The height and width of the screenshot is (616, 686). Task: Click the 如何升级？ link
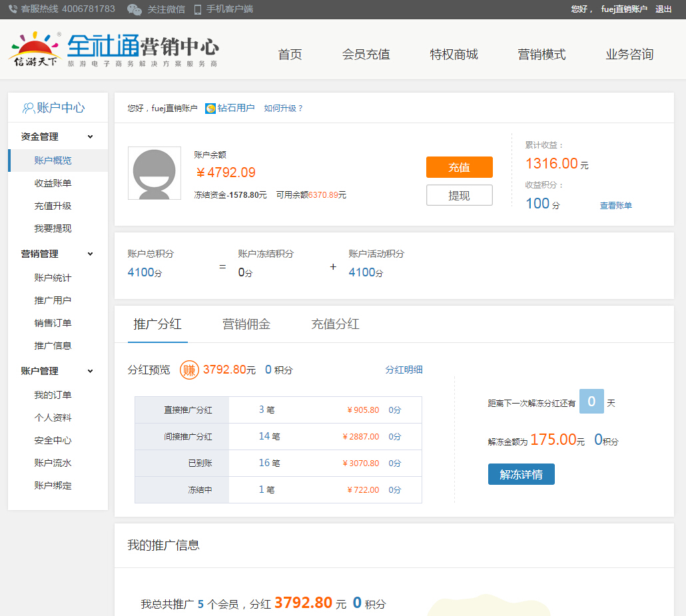click(283, 108)
